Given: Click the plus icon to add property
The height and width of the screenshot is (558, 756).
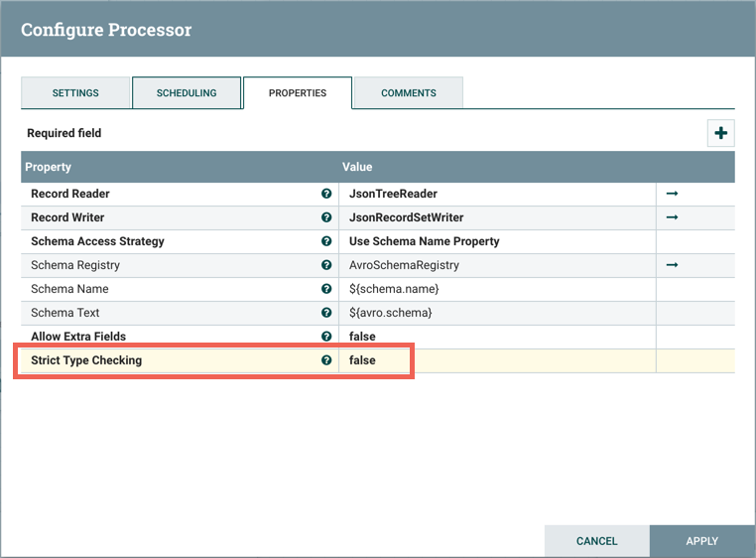Looking at the screenshot, I should click(720, 133).
